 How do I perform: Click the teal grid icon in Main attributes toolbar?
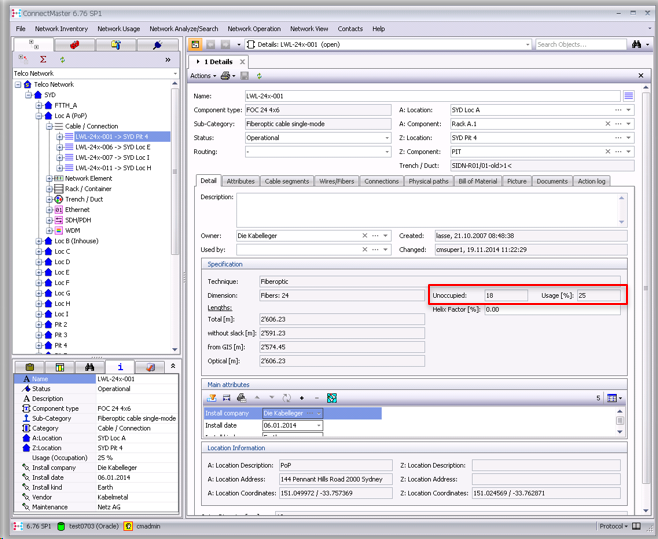[332, 398]
